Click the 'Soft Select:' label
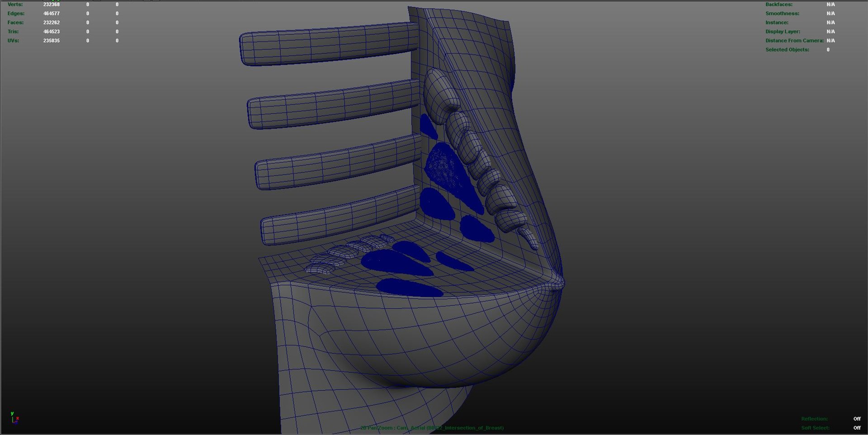 click(x=816, y=428)
